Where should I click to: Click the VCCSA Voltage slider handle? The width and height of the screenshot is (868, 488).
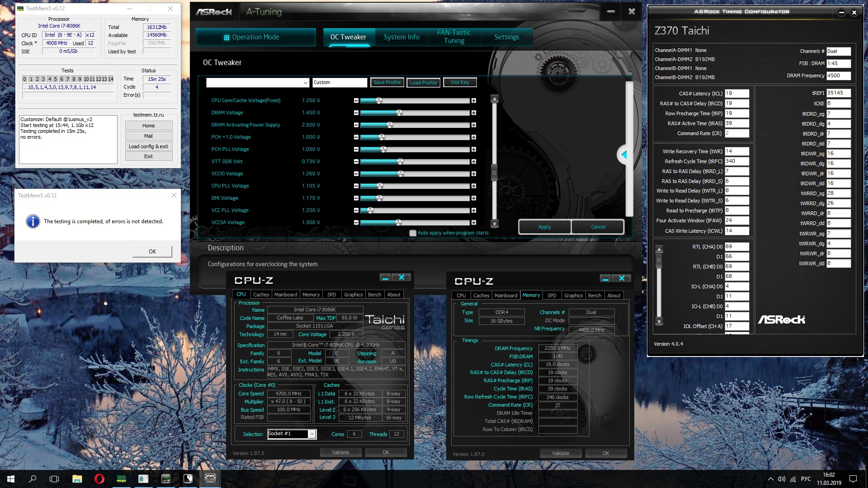click(x=398, y=222)
